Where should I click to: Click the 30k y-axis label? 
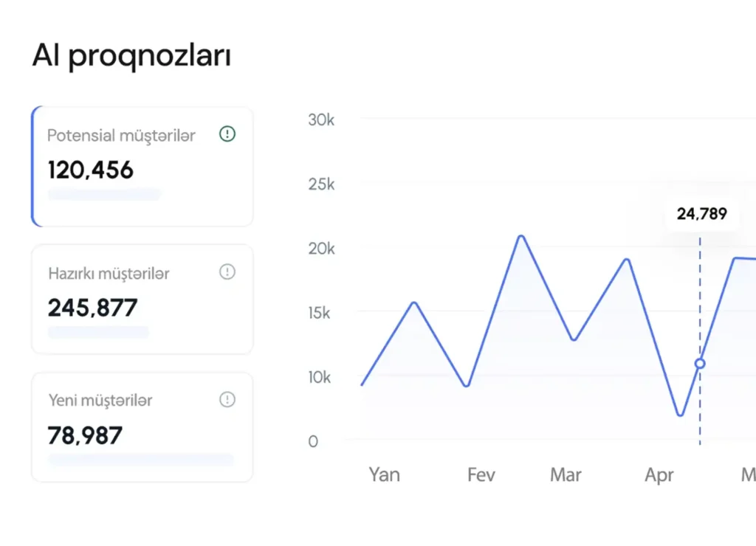pos(321,120)
